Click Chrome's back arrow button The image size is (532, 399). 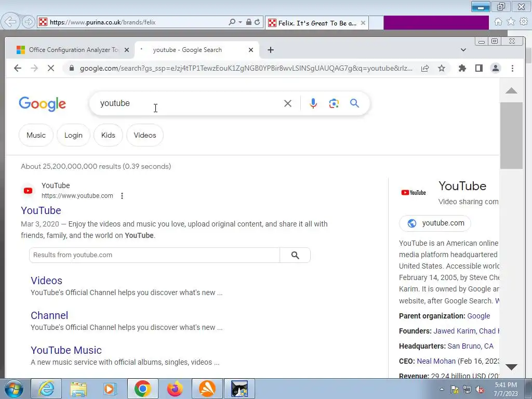tap(18, 68)
